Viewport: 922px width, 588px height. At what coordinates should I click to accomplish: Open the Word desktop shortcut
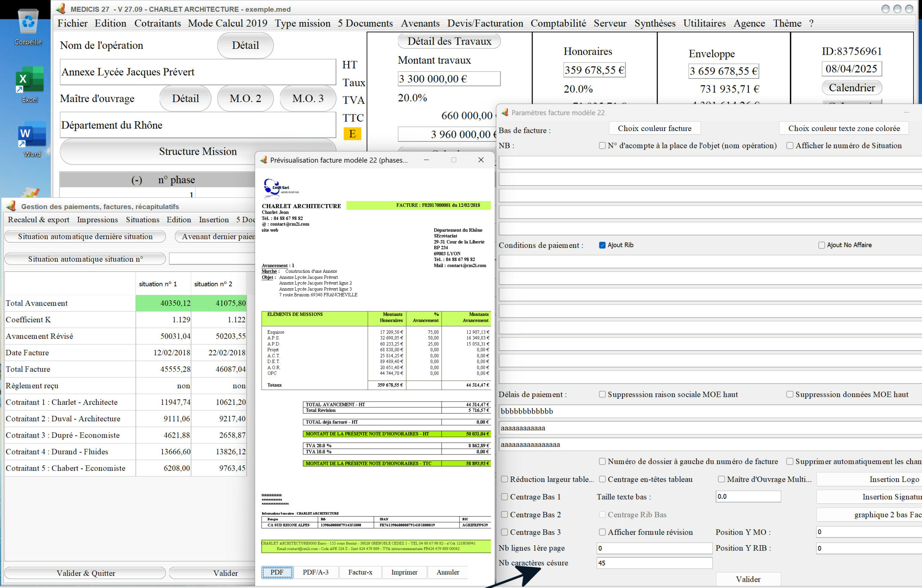[32, 139]
